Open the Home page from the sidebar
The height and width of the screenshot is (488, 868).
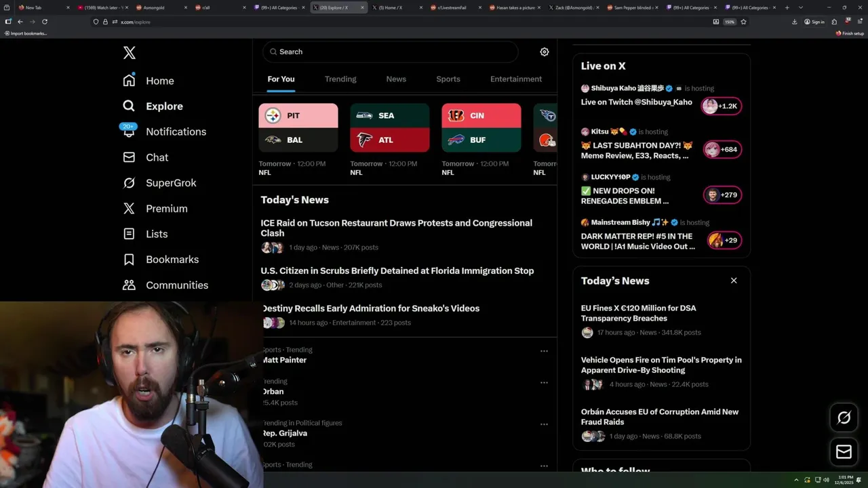pos(148,81)
